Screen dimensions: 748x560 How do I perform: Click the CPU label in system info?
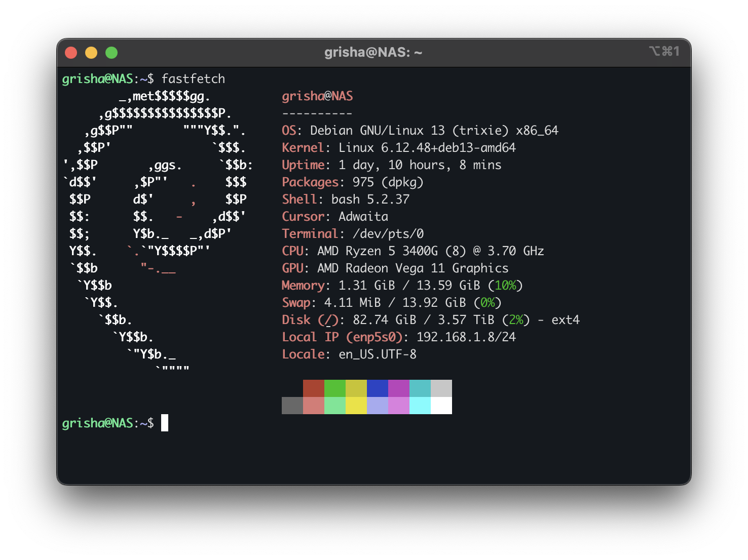pyautogui.click(x=292, y=251)
